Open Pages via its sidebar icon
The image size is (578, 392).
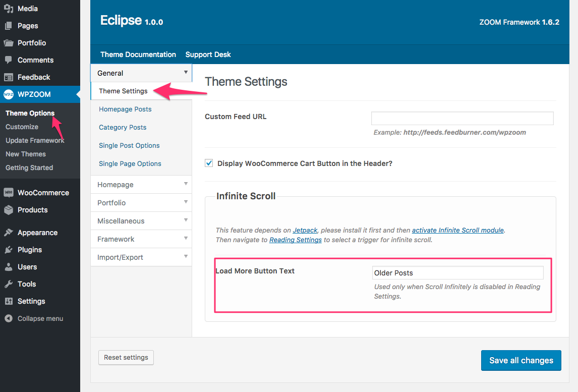click(9, 26)
